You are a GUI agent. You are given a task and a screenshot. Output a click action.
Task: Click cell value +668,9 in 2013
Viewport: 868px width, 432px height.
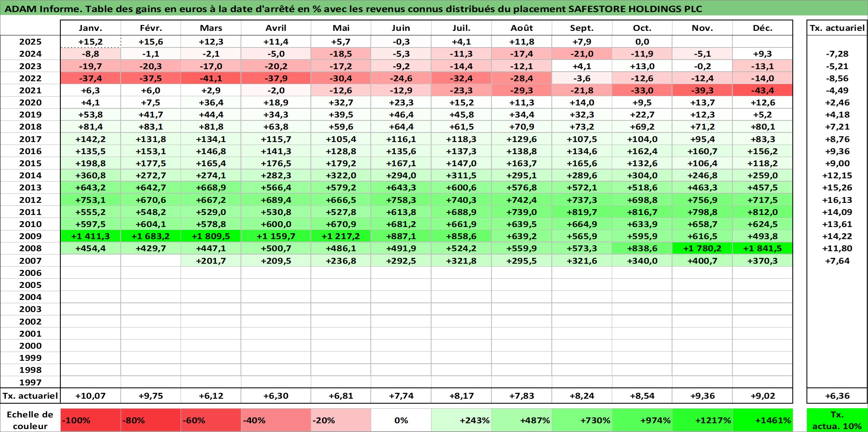(211, 187)
